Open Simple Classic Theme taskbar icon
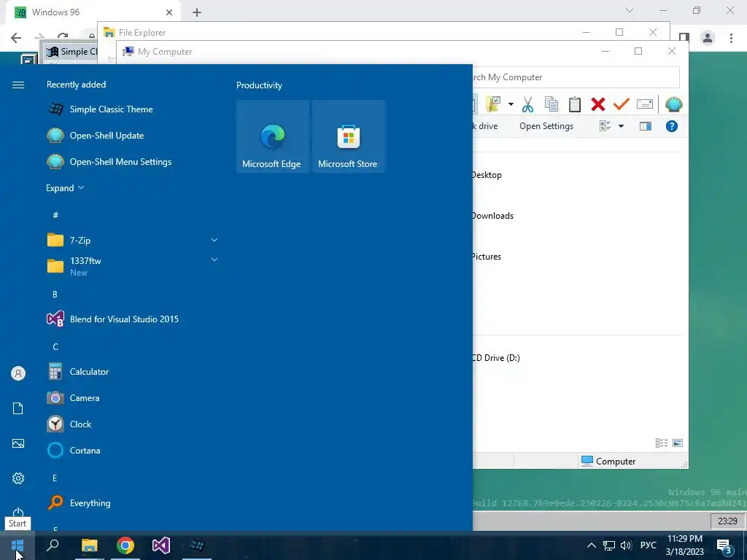The width and height of the screenshot is (747, 560). 197,545
